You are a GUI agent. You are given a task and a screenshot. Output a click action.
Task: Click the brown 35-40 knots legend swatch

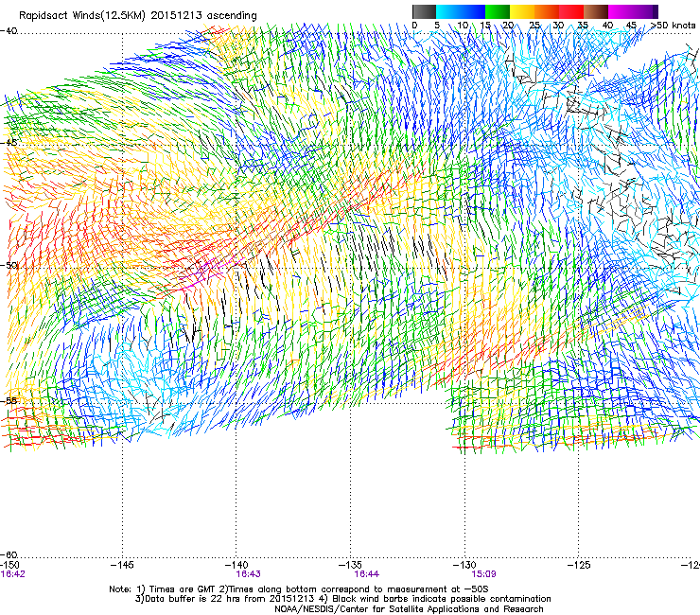(596, 11)
